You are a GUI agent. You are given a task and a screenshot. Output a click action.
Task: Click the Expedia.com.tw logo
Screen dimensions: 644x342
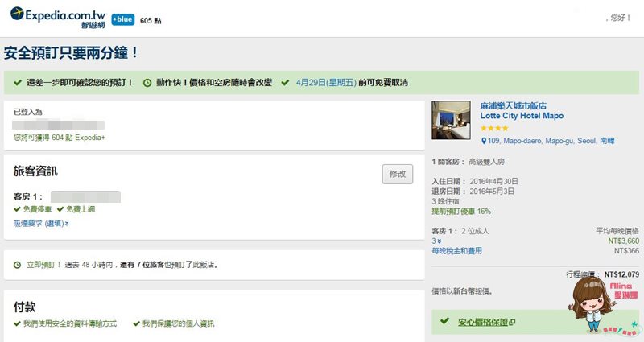click(x=58, y=18)
